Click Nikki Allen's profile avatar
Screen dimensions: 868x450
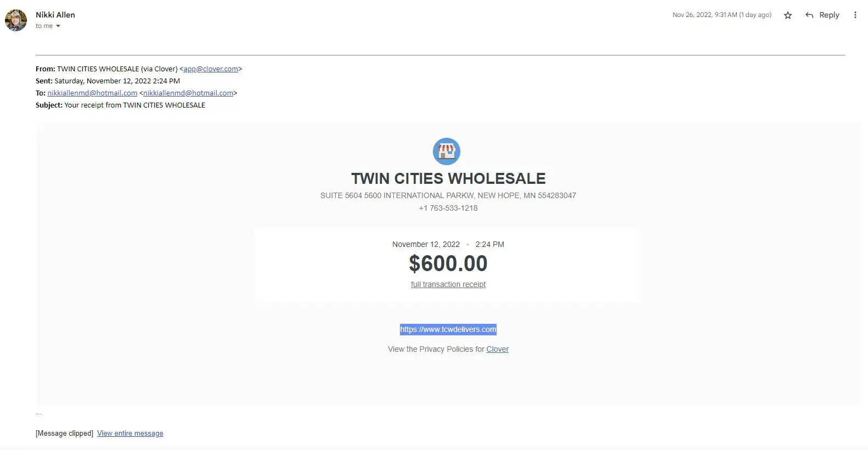(x=16, y=20)
